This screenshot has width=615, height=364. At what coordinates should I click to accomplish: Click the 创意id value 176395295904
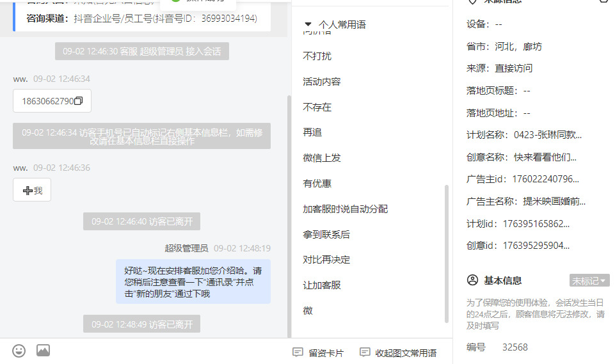tap(536, 246)
